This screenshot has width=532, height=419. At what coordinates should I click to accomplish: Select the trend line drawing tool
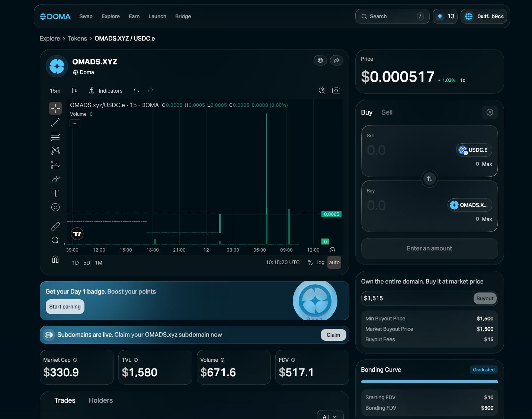(55, 122)
